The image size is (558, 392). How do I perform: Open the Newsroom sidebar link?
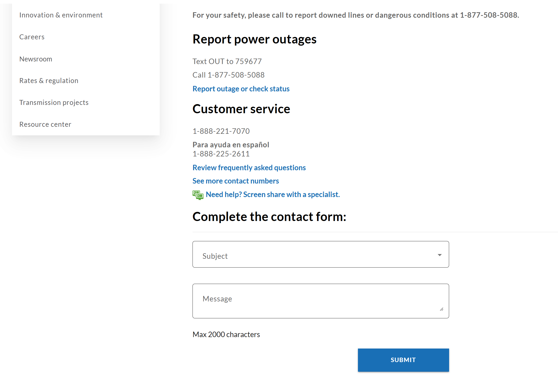[x=36, y=59]
